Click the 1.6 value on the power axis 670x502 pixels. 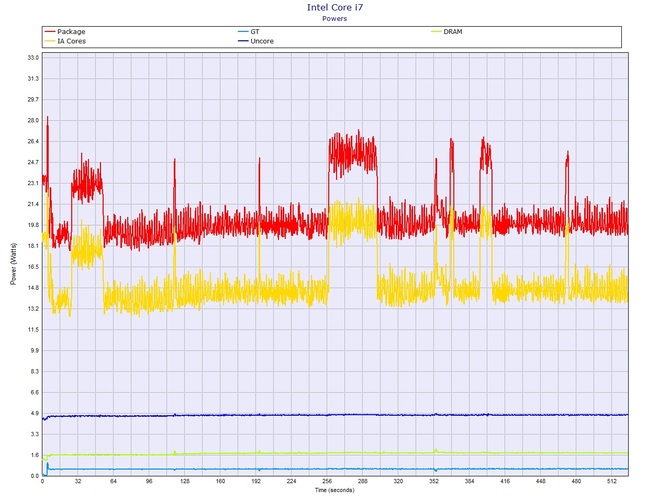[x=35, y=455]
